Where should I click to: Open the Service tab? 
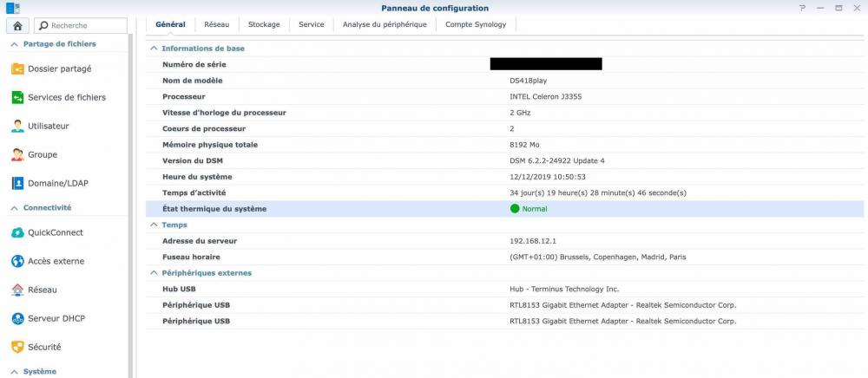click(x=311, y=24)
